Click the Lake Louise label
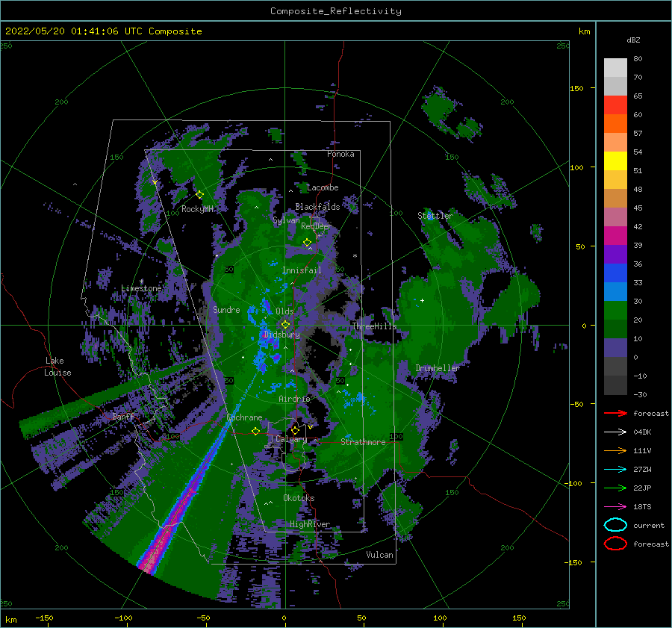The height and width of the screenshot is (628, 672). click(x=57, y=367)
